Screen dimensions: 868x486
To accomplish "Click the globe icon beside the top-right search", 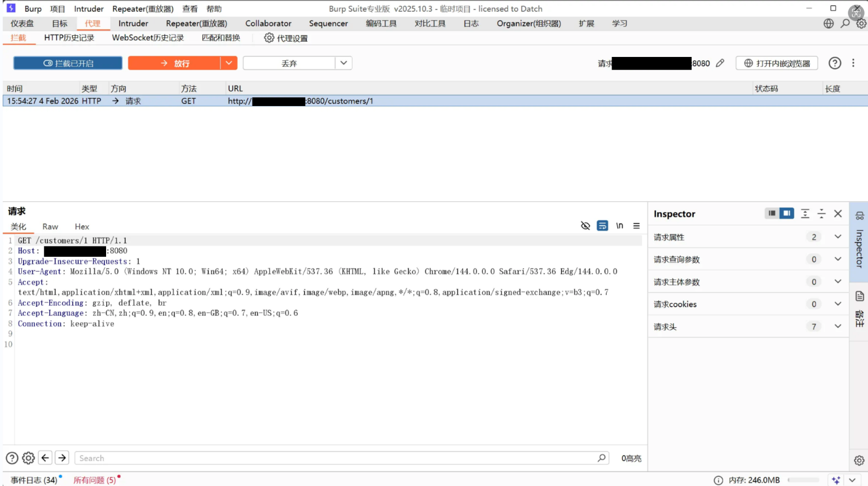I will (x=829, y=24).
